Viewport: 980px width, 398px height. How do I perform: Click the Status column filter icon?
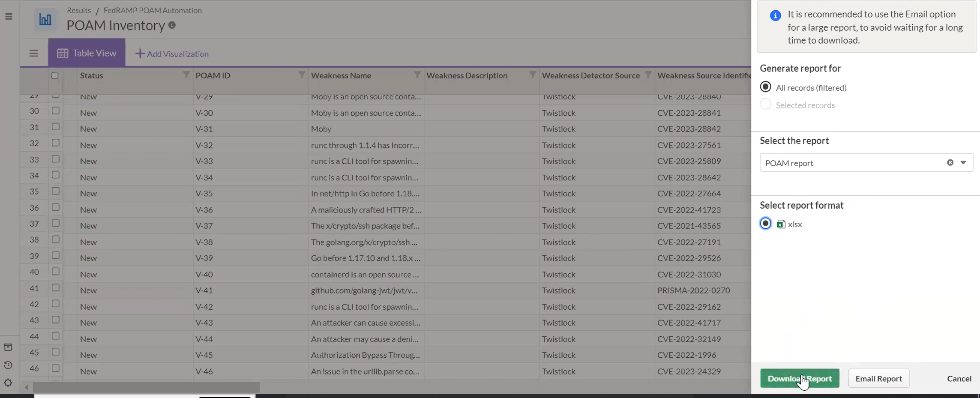186,75
